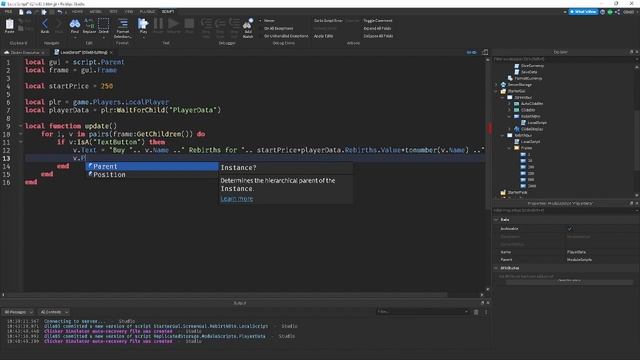Click the pop-out editor icon above the code

485,52
